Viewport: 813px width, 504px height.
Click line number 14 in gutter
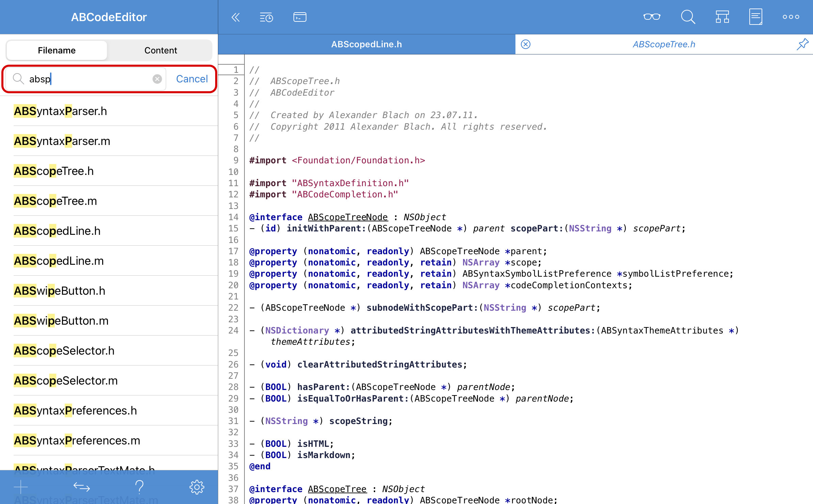tap(233, 217)
